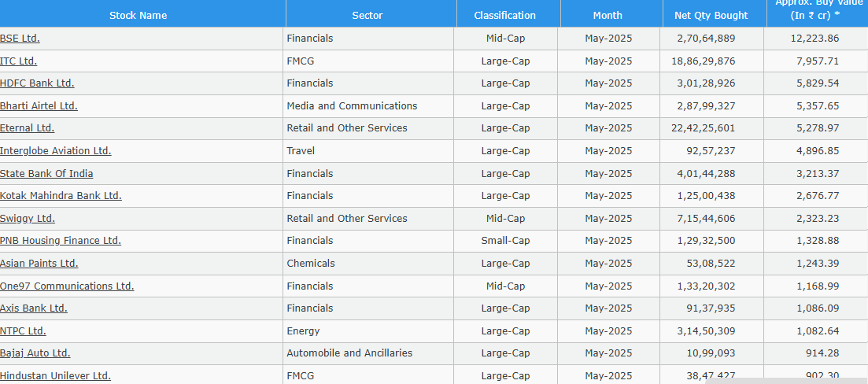
Task: Select the Swiggy Ltd. stock link
Action: point(28,219)
